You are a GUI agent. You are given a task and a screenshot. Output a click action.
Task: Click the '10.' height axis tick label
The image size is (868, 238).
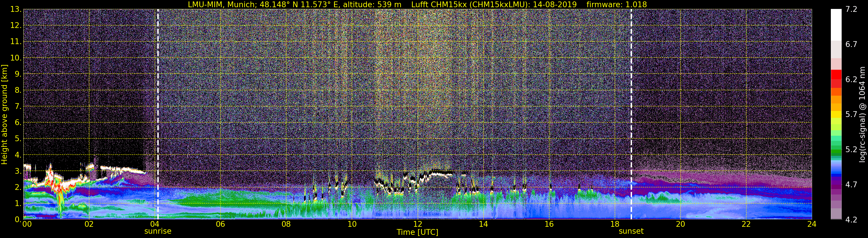tap(16, 58)
